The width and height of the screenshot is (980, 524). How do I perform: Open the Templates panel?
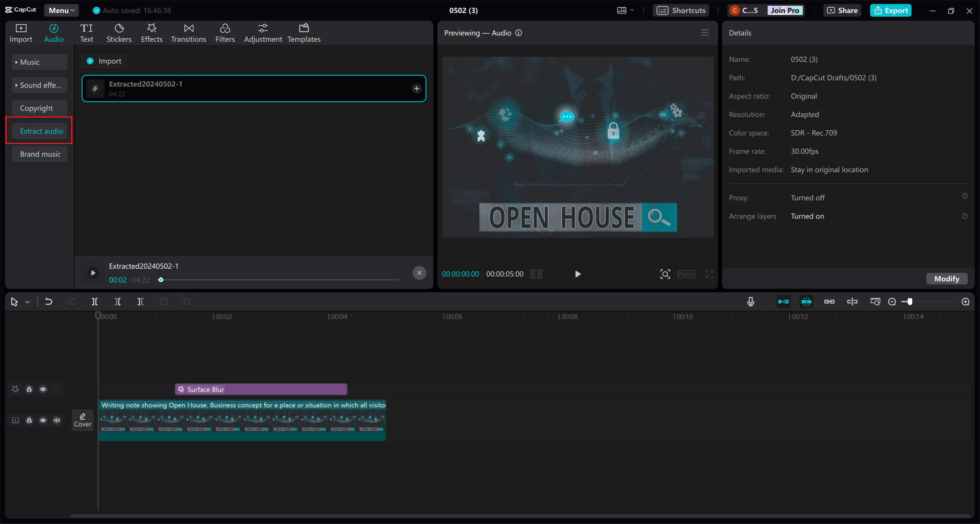click(x=304, y=33)
